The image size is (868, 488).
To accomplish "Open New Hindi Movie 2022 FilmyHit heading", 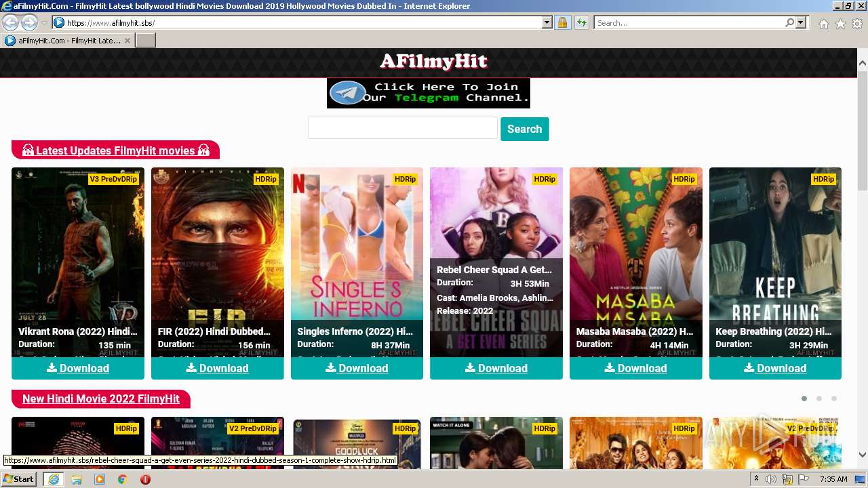I will [101, 399].
